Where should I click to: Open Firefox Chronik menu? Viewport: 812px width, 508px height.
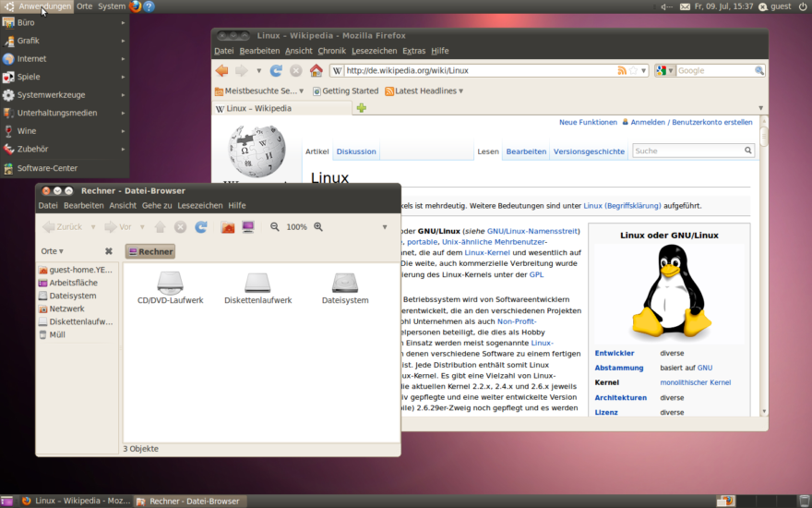[331, 51]
